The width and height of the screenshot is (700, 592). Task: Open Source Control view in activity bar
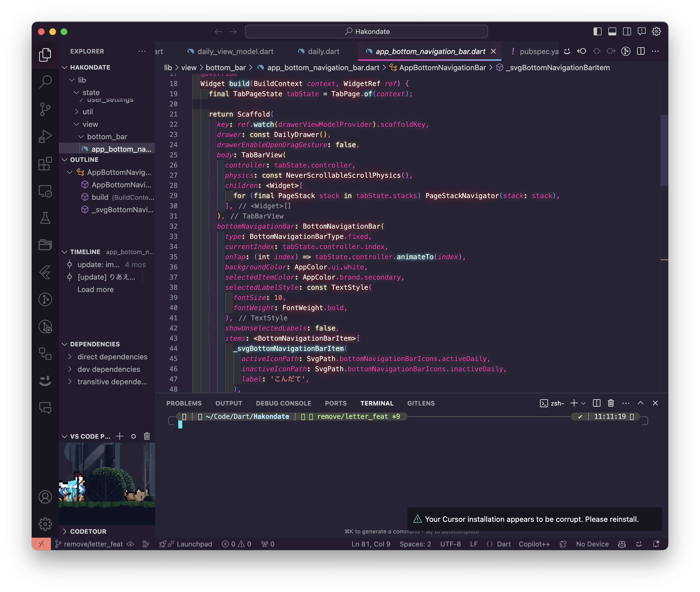(x=45, y=109)
